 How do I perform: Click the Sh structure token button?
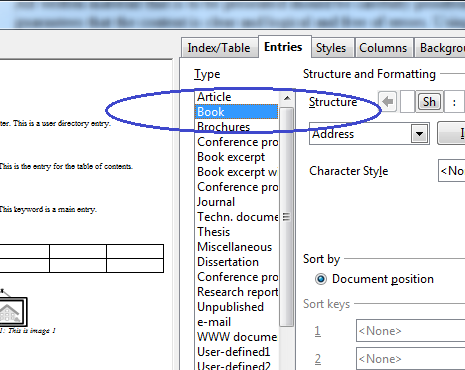(429, 102)
